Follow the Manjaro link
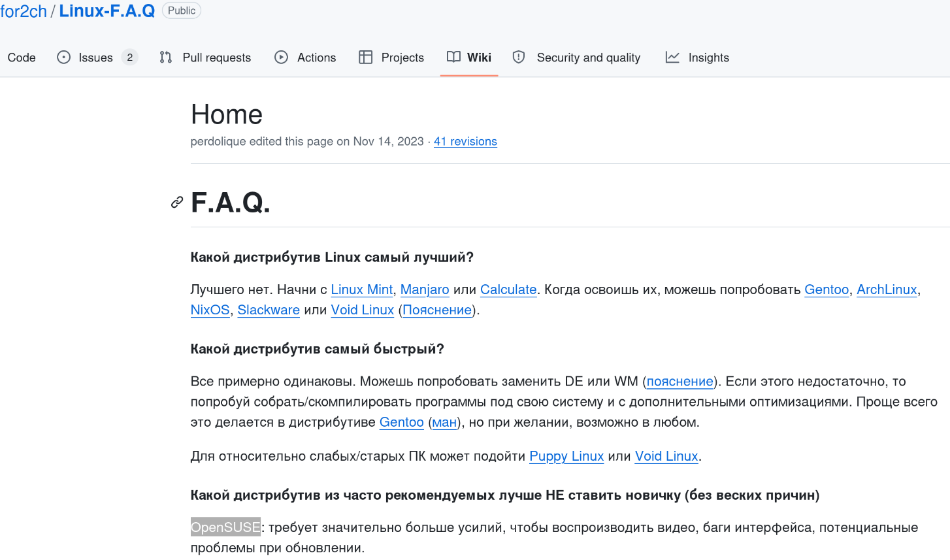This screenshot has width=950, height=560. click(x=425, y=290)
